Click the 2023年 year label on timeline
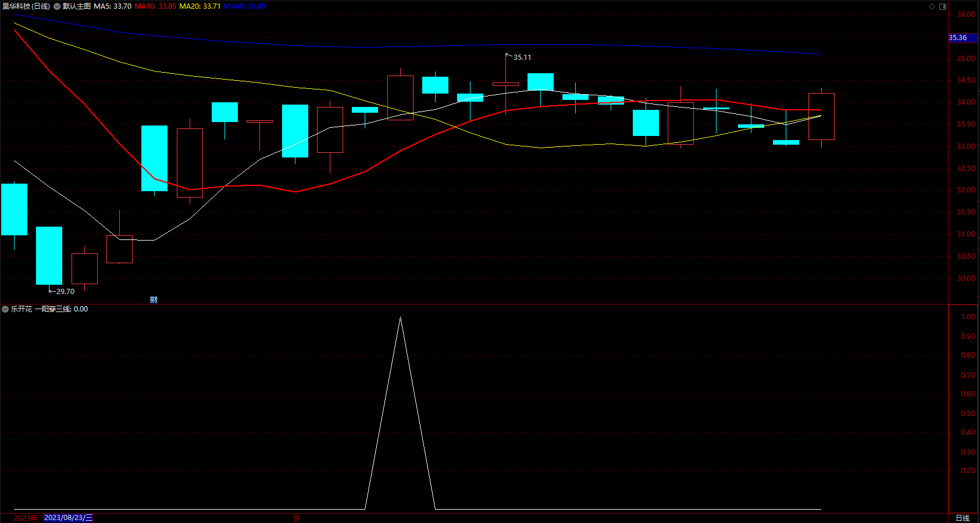Screen dimensions: 980x523 pyautogui.click(x=26, y=518)
